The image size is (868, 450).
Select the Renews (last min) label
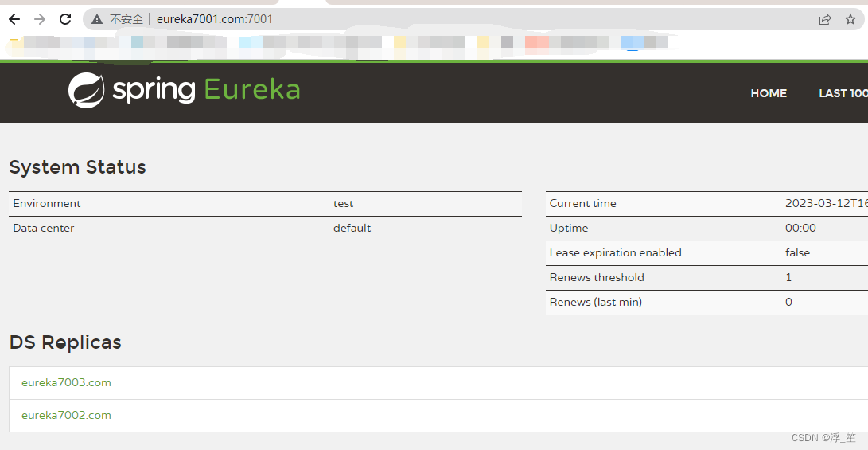tap(596, 302)
